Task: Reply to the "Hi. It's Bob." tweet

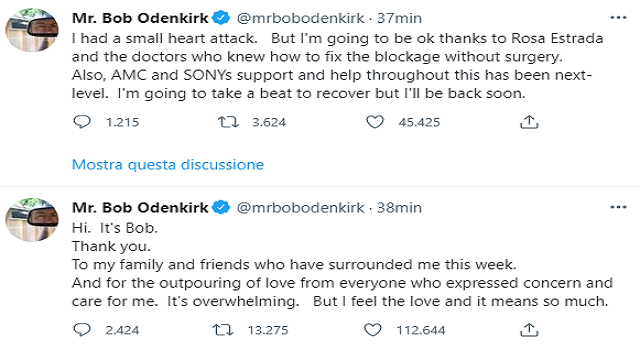Action: (82, 329)
